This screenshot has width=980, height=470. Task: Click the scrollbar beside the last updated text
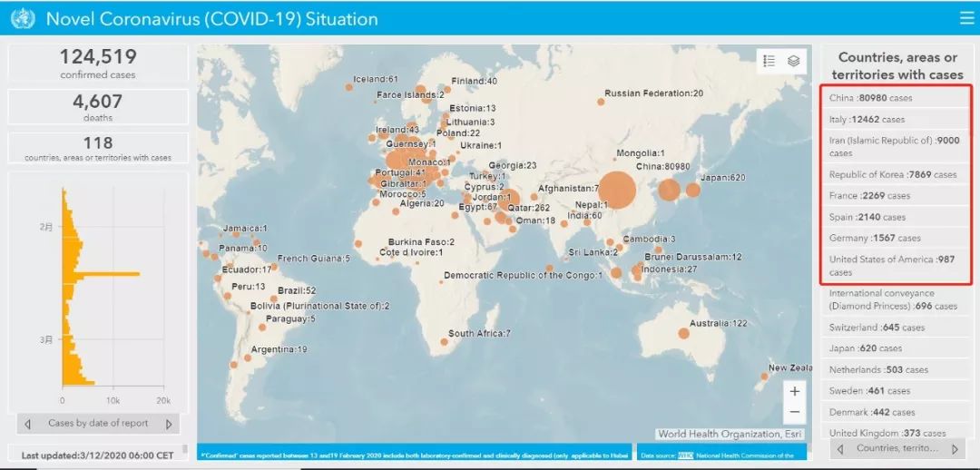point(185,449)
